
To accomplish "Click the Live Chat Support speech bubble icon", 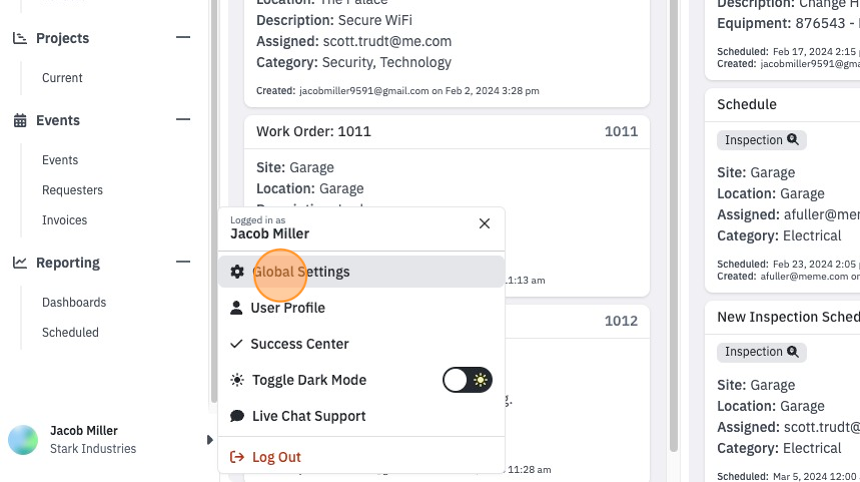I will pyautogui.click(x=237, y=416).
